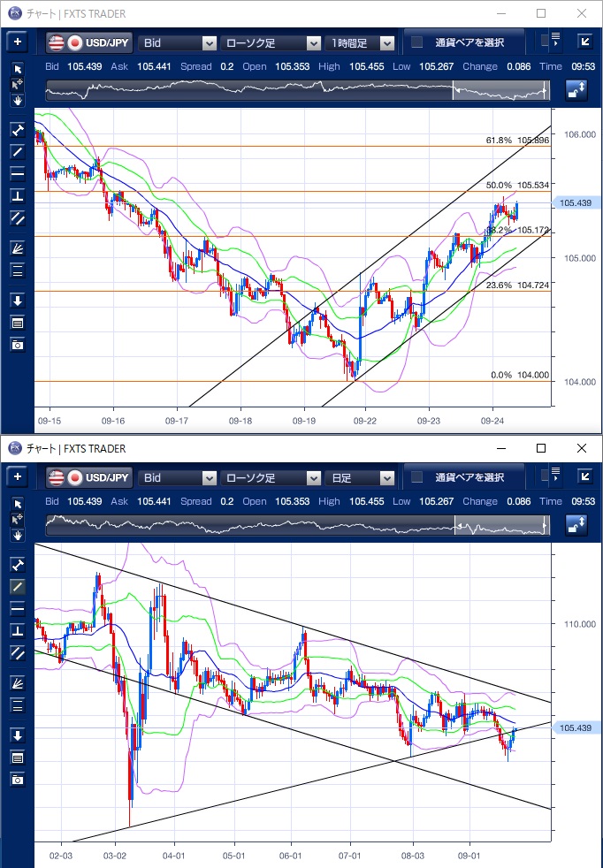The width and height of the screenshot is (603, 868).
Task: Choose the parallel channel tool in the top chart
Action: tap(18, 217)
